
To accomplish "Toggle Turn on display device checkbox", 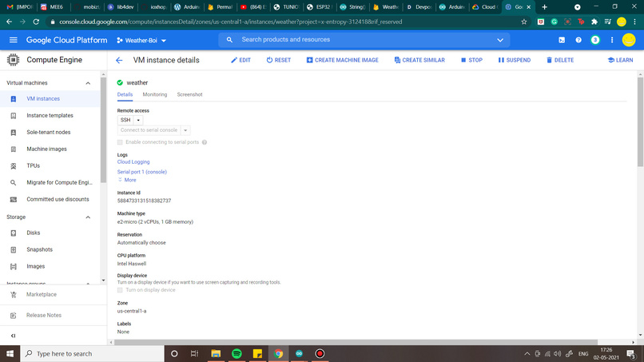I will tap(120, 290).
